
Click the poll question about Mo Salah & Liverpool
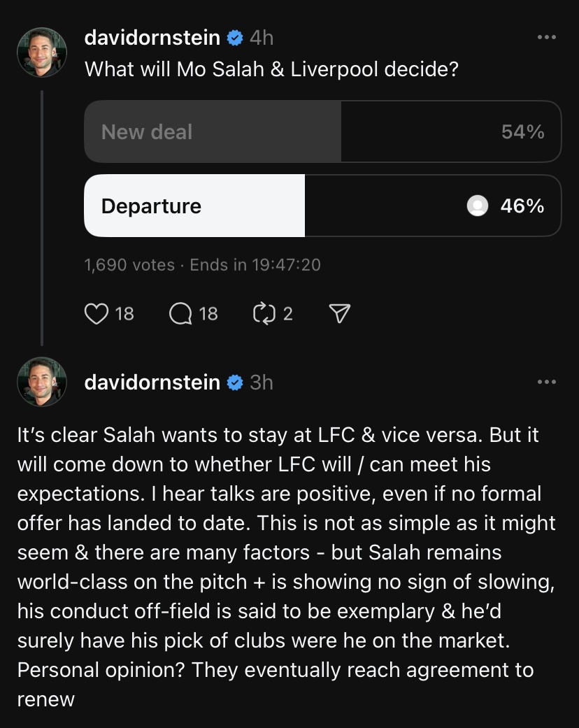[271, 70]
